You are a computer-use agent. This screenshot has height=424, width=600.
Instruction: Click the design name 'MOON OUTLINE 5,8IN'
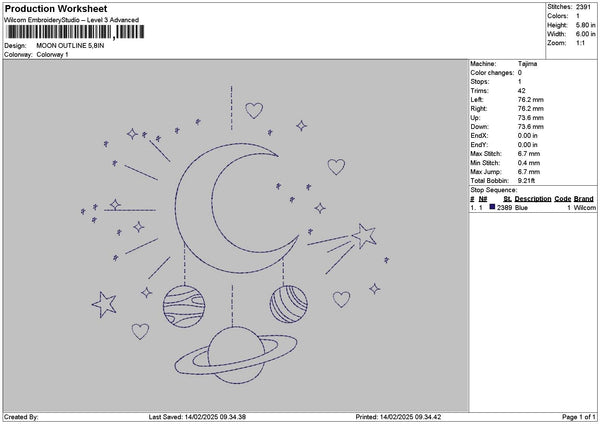(x=70, y=46)
